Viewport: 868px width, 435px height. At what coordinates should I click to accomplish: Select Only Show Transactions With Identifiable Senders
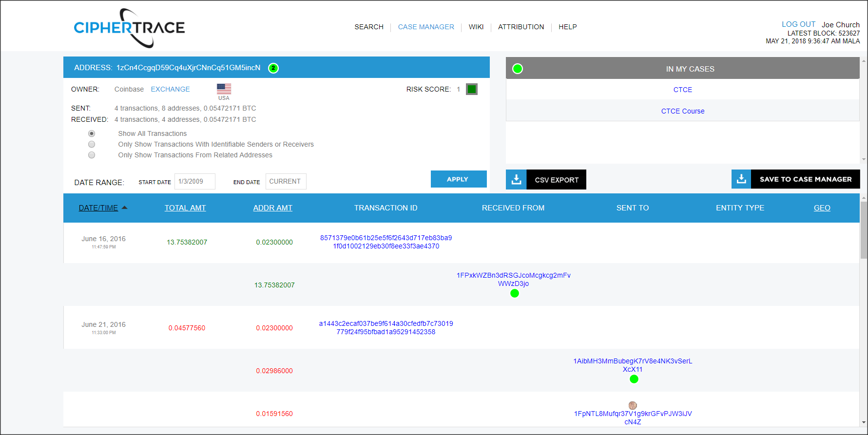point(92,144)
